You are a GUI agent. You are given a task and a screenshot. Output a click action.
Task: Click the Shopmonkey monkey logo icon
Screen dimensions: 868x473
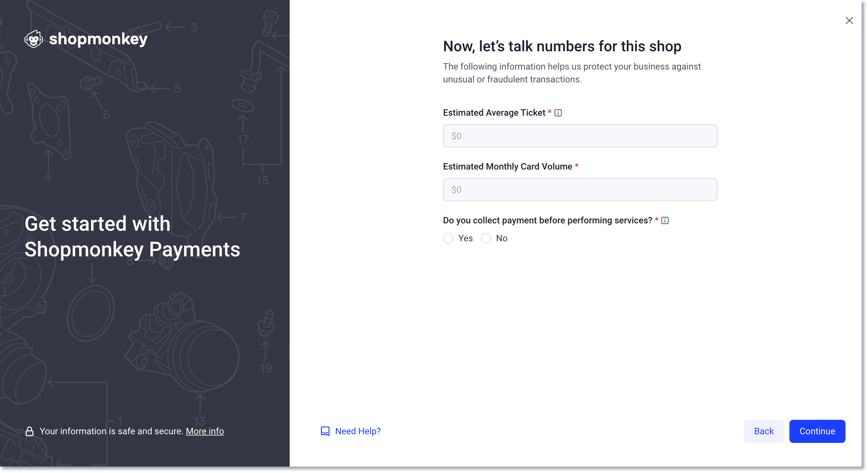click(x=34, y=39)
